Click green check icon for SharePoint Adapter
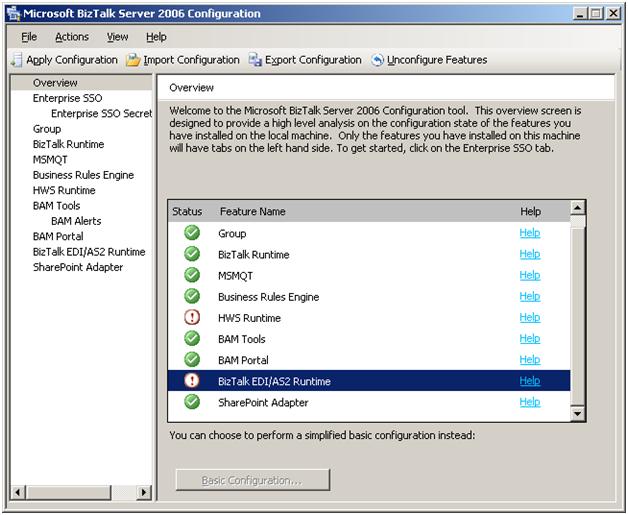 (192, 402)
